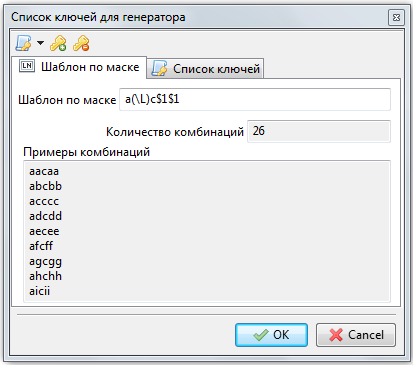Switch to the Шаблон по маске tab
Screen dimensions: 413x365
79,67
